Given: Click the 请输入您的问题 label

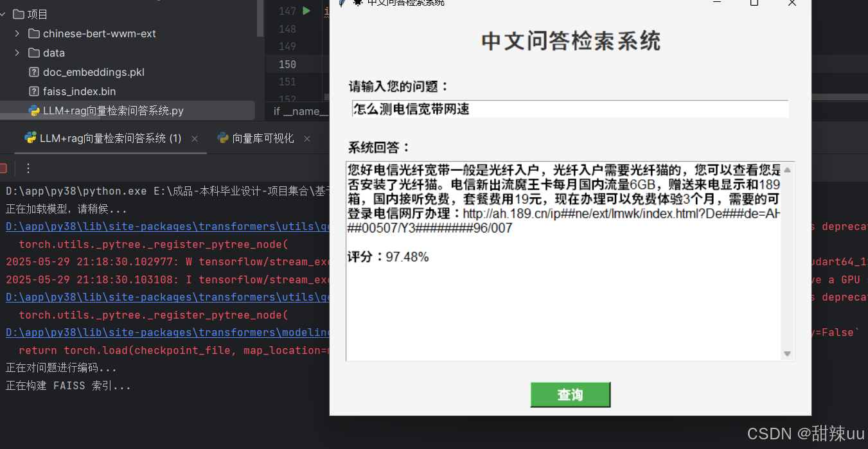Looking at the screenshot, I should 398,86.
